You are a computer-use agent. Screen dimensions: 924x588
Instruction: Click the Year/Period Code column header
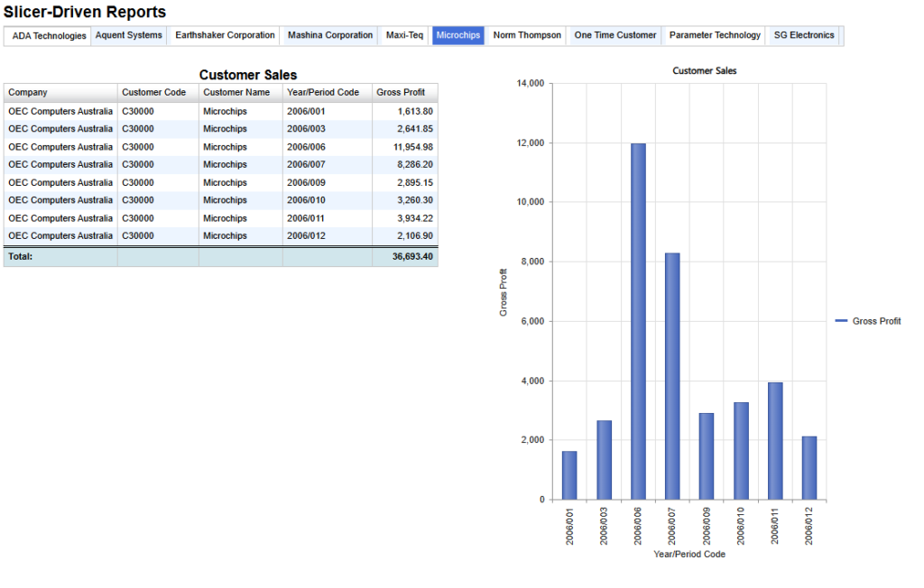click(x=327, y=93)
